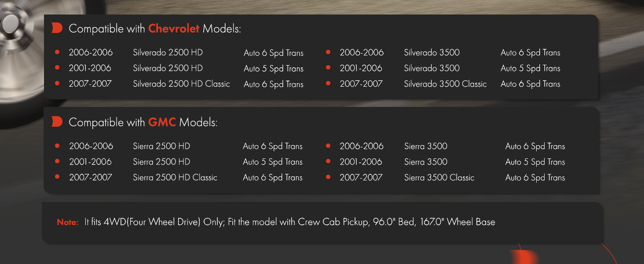Click the bullet before 2007-2007 Silverado 2500 HD Classic
The height and width of the screenshot is (264, 644).
coord(57,83)
